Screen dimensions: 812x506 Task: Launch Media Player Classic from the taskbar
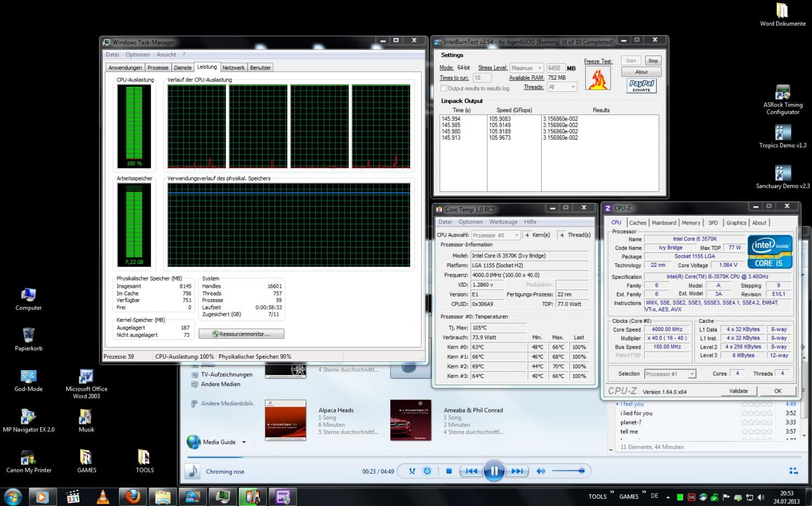73,497
